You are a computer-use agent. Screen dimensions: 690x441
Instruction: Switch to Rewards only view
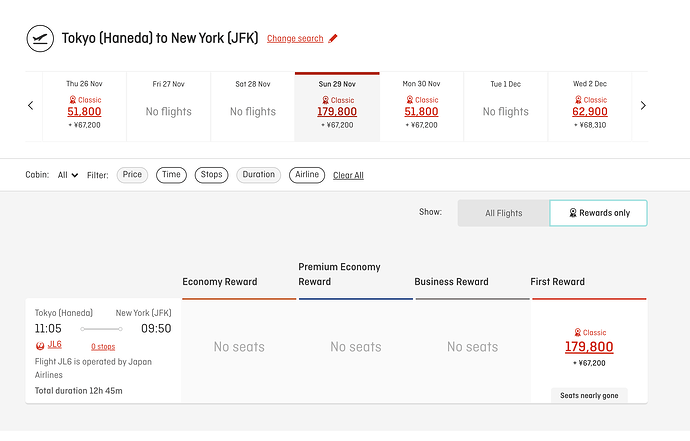coord(598,213)
